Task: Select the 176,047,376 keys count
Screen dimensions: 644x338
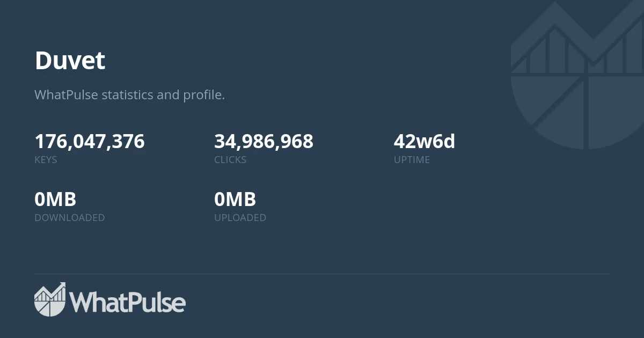Action: click(x=90, y=142)
